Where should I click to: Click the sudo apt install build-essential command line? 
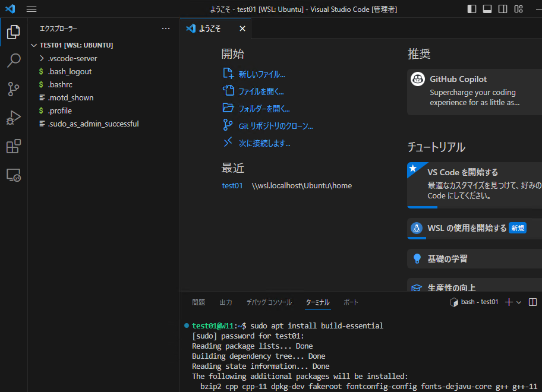317,325
